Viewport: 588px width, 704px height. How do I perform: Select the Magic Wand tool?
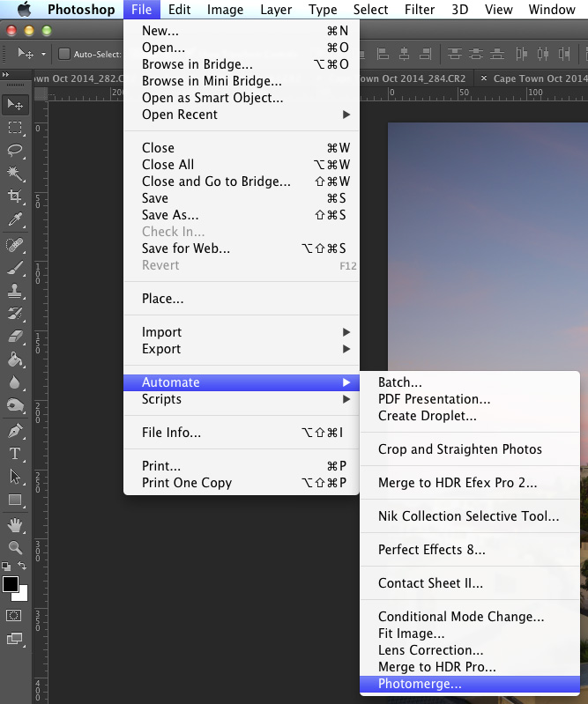click(15, 174)
